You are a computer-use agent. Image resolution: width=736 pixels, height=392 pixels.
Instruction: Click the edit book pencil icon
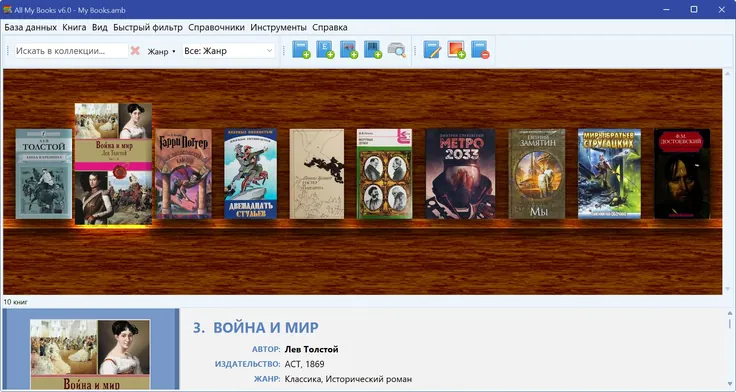tap(432, 50)
